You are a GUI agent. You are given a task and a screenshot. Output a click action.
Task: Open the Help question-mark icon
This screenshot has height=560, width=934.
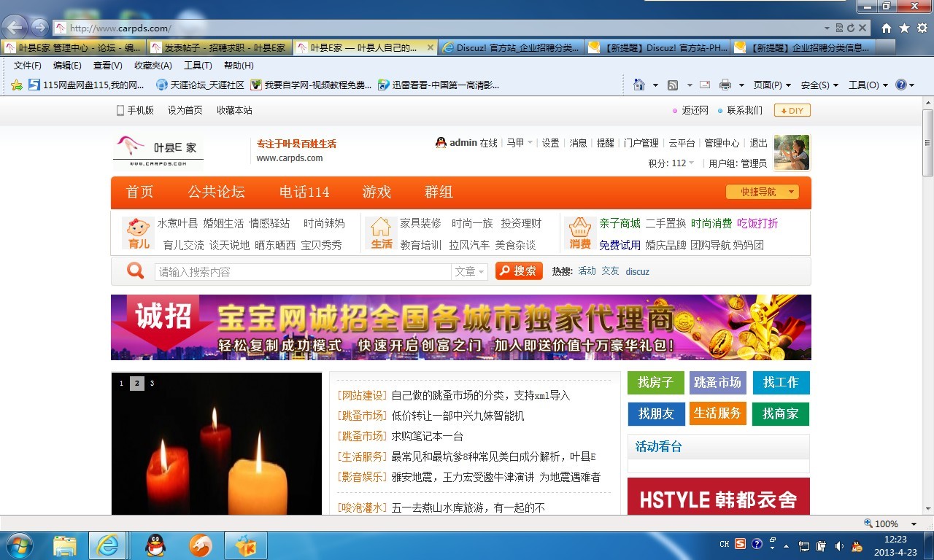click(x=901, y=85)
